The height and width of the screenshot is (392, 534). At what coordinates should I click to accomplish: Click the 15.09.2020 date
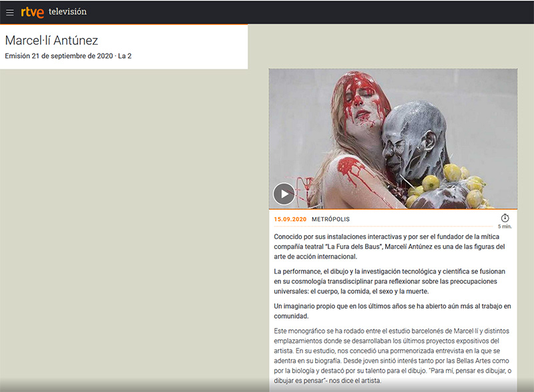point(290,219)
